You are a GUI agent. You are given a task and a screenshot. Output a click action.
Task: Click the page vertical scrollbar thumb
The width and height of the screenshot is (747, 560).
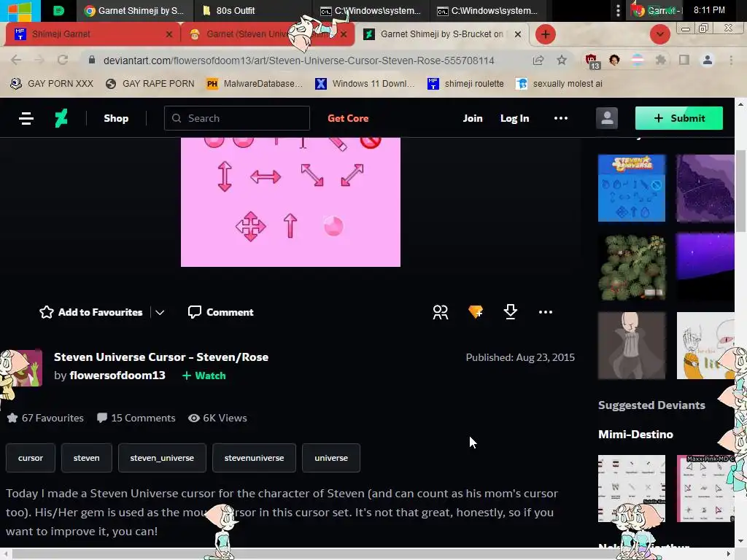coord(740,191)
